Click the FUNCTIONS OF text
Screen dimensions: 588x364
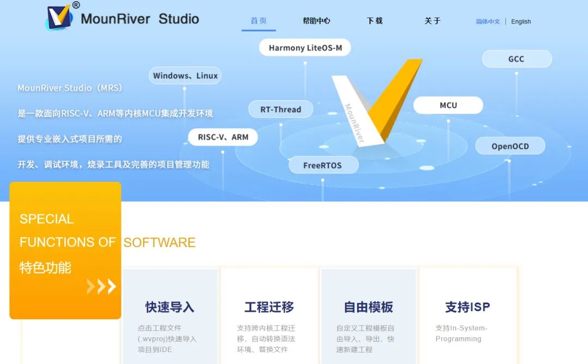coord(68,242)
